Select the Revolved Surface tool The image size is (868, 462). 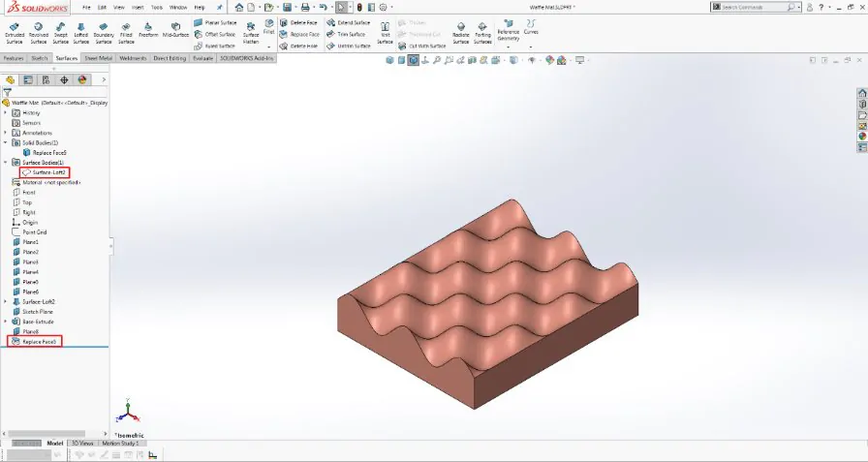pos(38,33)
